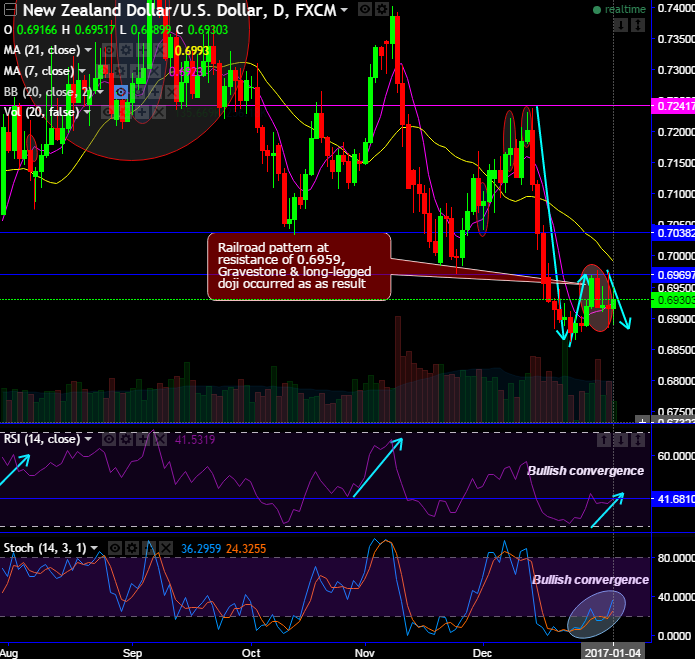Click the plus icon for MA (7, close)
Image resolution: width=695 pixels, height=659 pixels.
point(137,71)
